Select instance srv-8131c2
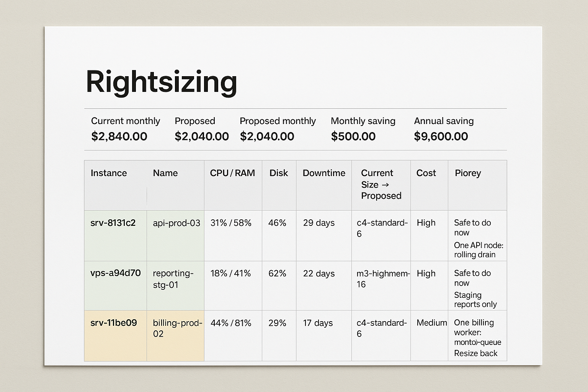The height and width of the screenshot is (392, 588). 113,223
